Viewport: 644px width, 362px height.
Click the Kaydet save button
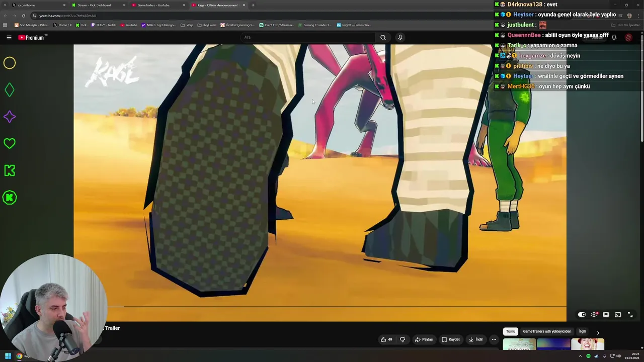pyautogui.click(x=451, y=339)
